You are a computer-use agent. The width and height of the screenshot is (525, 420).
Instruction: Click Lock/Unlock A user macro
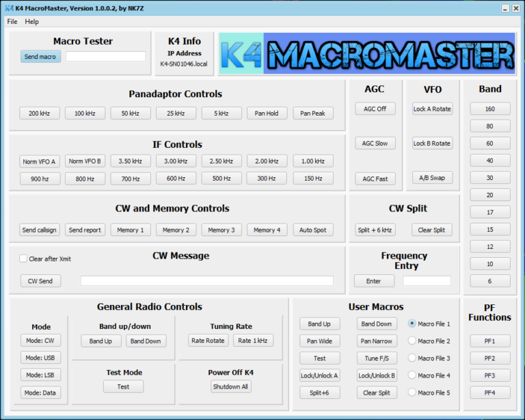click(x=320, y=376)
